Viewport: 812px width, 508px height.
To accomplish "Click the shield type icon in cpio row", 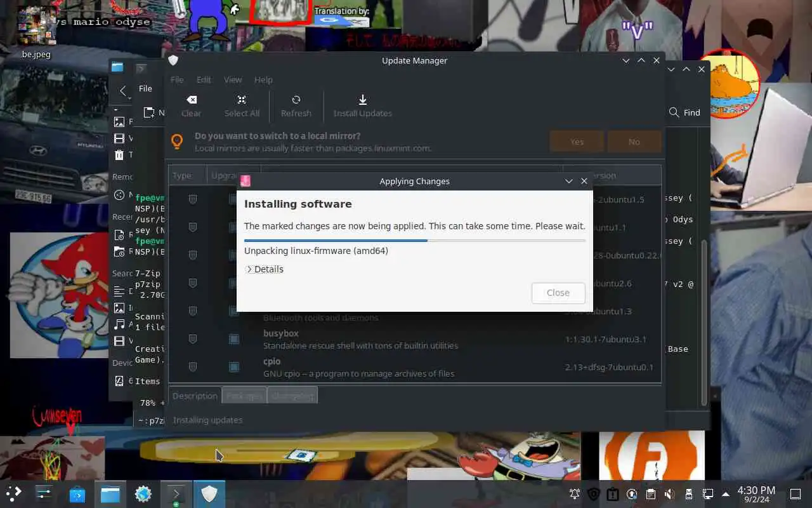I will tap(193, 367).
